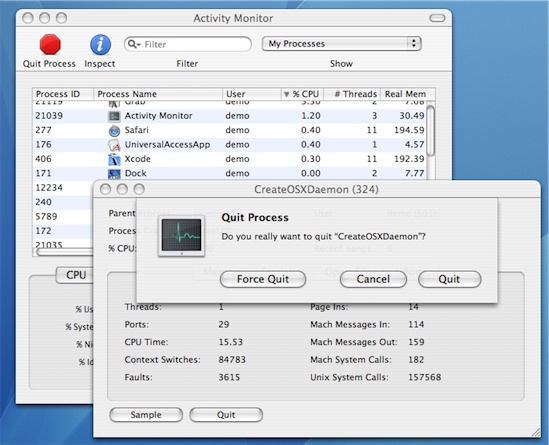Click the heartbeat monitor icon in Quit dialog

point(181,236)
